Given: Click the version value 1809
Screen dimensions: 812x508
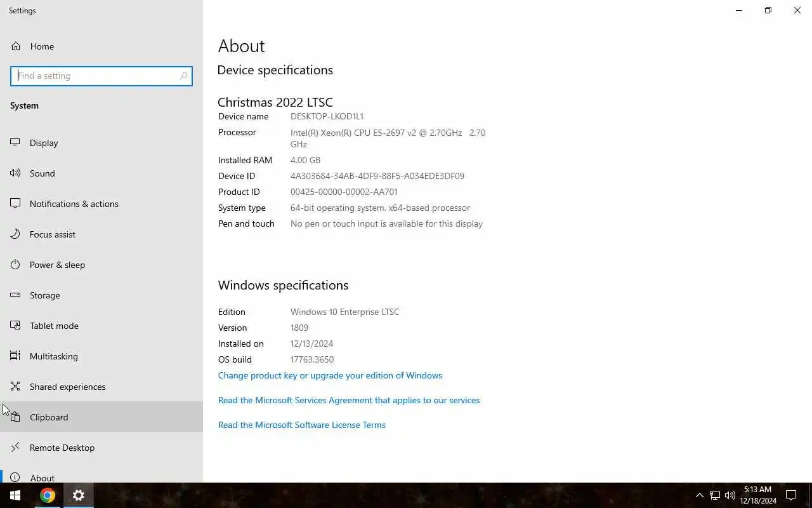Looking at the screenshot, I should pos(299,328).
